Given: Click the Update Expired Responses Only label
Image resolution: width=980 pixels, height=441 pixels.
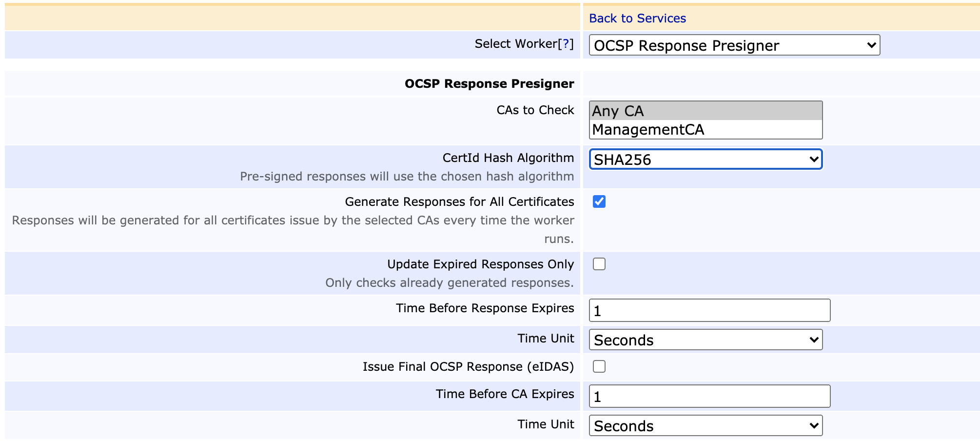Looking at the screenshot, I should point(480,264).
